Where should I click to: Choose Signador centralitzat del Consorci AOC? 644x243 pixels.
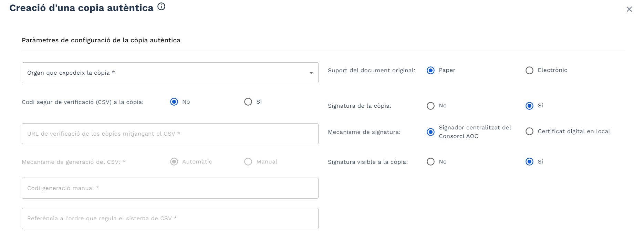pyautogui.click(x=430, y=132)
